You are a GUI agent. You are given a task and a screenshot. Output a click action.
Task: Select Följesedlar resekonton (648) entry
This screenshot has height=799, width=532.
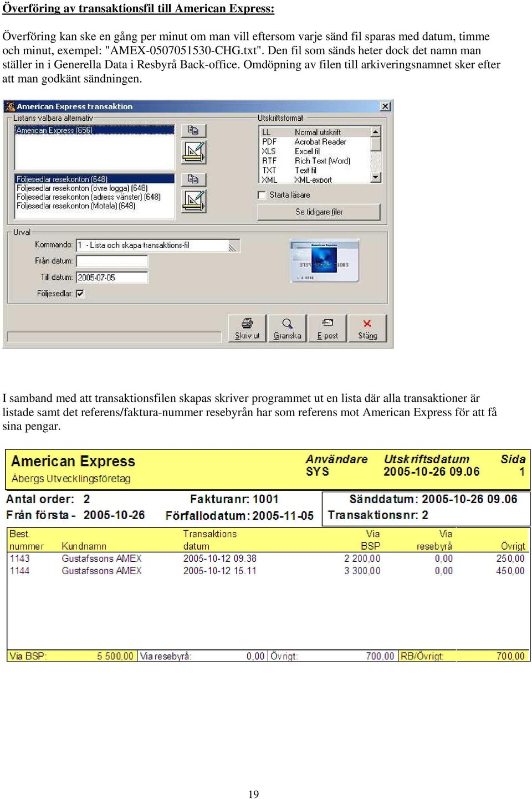click(x=94, y=179)
